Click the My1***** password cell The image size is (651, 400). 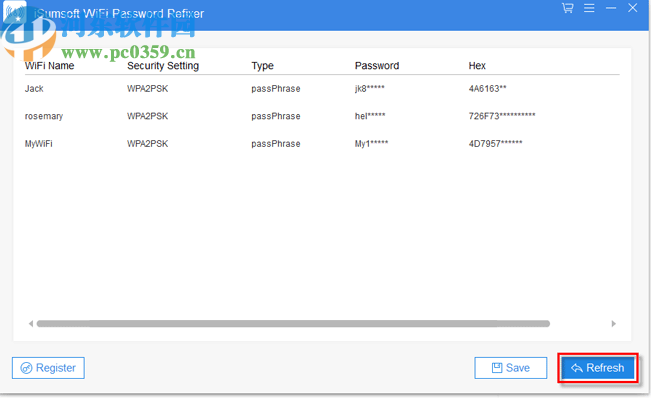[x=371, y=144]
